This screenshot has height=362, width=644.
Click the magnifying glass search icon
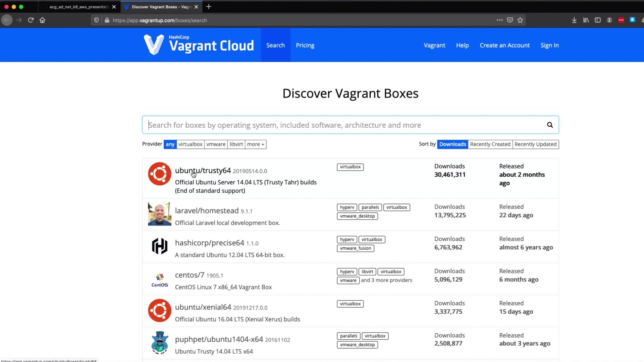tap(550, 125)
